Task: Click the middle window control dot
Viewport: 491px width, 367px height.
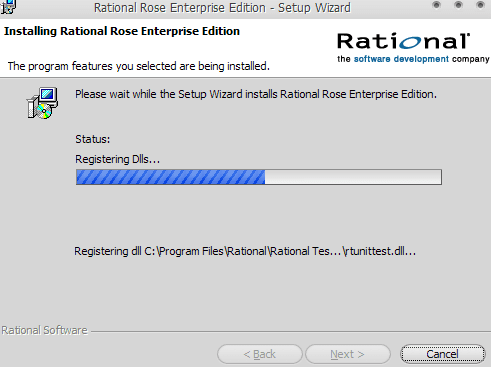Action: click(x=458, y=5)
